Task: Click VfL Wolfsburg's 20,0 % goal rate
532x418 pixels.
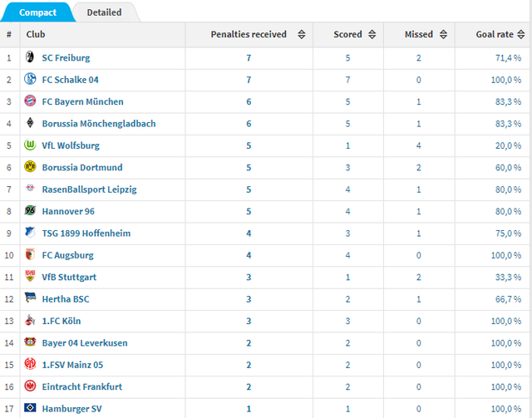Action: click(x=508, y=145)
